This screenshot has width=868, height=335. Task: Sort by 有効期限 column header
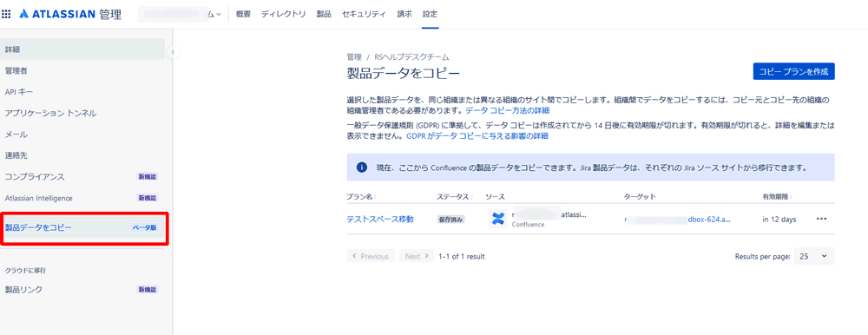[777, 196]
